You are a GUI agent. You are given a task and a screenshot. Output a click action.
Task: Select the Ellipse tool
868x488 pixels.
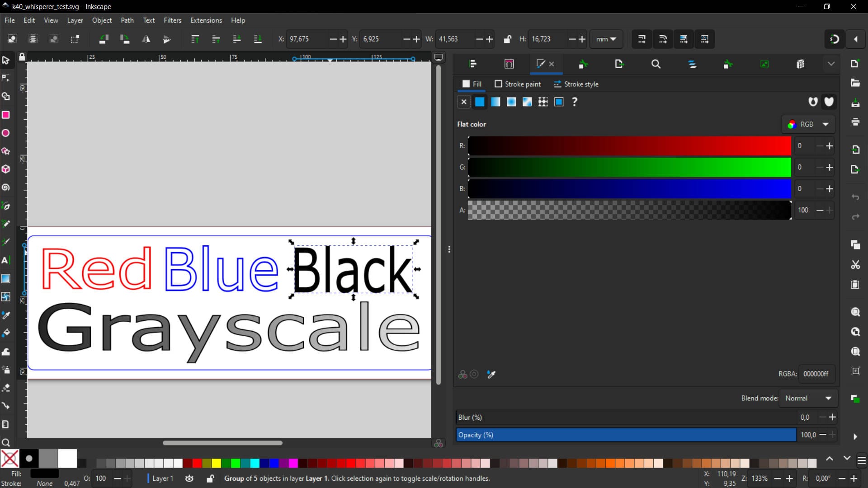(x=6, y=133)
